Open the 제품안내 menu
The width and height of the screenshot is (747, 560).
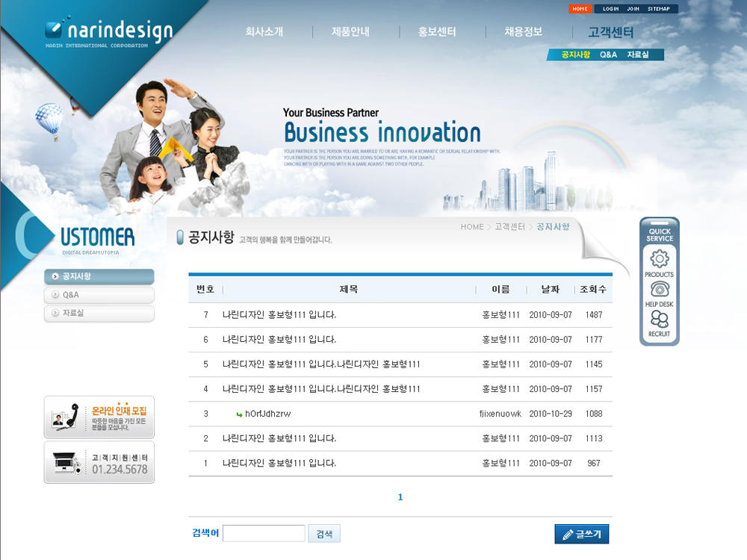[x=351, y=32]
